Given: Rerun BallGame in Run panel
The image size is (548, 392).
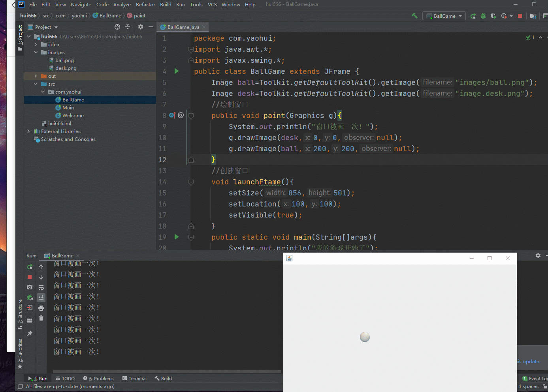Looking at the screenshot, I should point(30,267).
